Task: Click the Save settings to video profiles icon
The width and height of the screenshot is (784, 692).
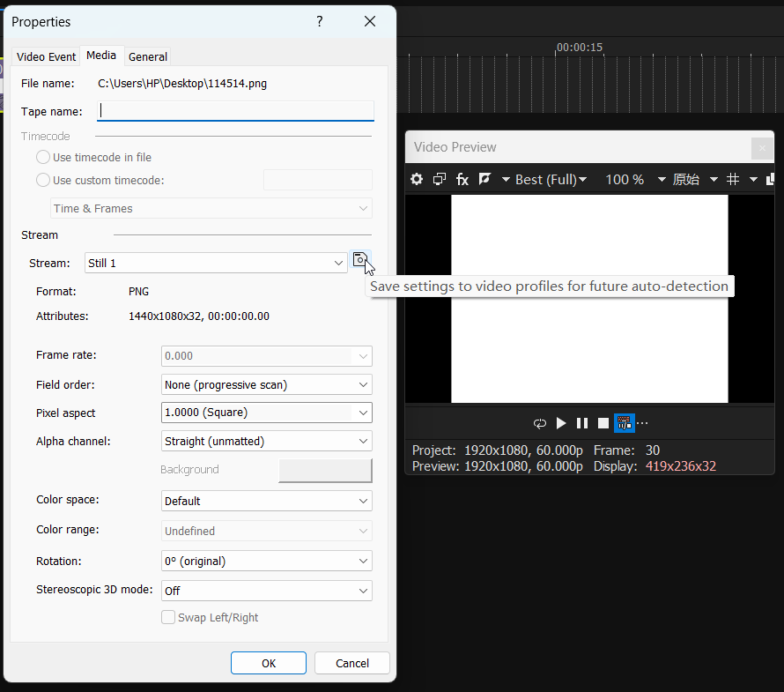Action: click(x=360, y=259)
